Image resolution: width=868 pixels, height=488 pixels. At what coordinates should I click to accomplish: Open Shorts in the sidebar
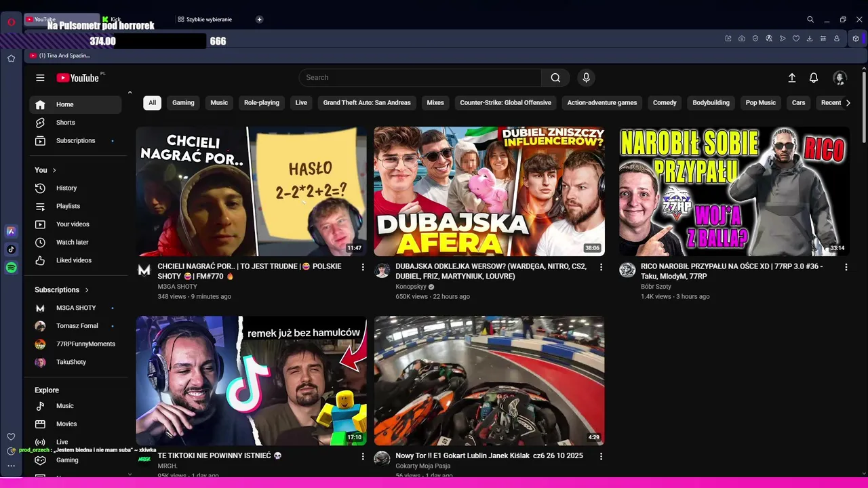[75, 123]
